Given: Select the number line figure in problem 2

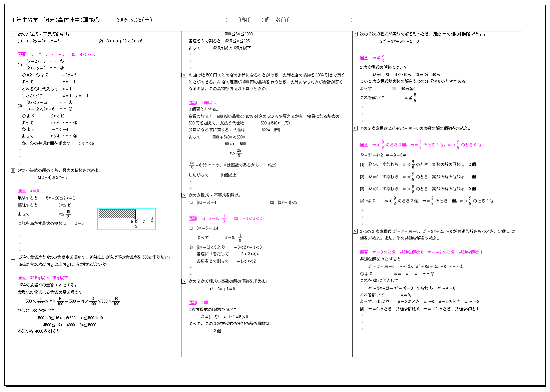Looking at the screenshot, I should point(126,219).
